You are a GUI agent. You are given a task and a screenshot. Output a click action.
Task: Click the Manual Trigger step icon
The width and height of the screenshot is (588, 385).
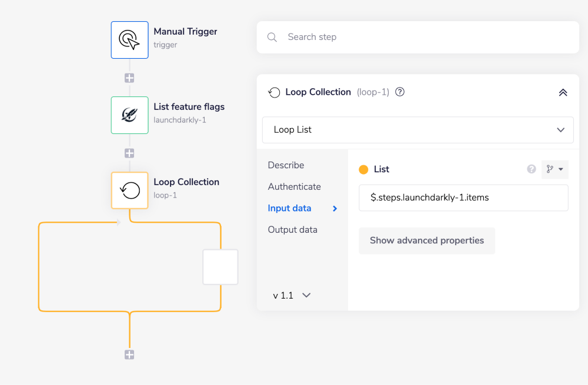point(129,40)
